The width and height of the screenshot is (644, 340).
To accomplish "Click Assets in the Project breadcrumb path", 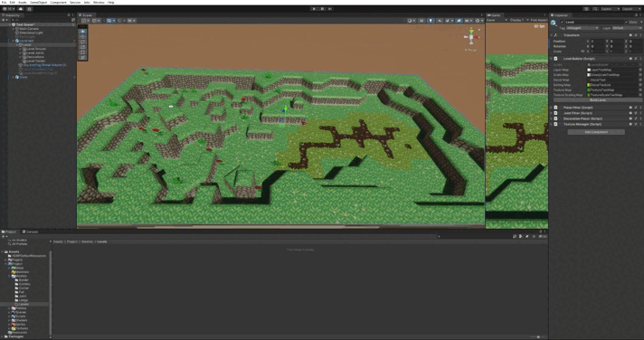I will 58,241.
